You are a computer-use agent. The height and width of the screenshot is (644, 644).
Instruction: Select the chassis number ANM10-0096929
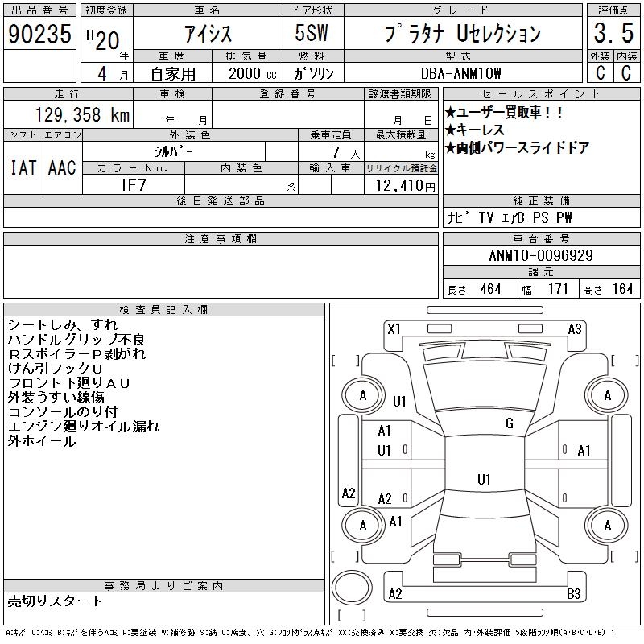pyautogui.click(x=541, y=255)
